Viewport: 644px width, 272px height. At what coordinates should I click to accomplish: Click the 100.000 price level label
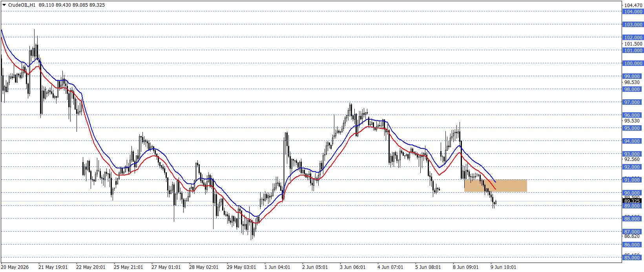point(633,64)
